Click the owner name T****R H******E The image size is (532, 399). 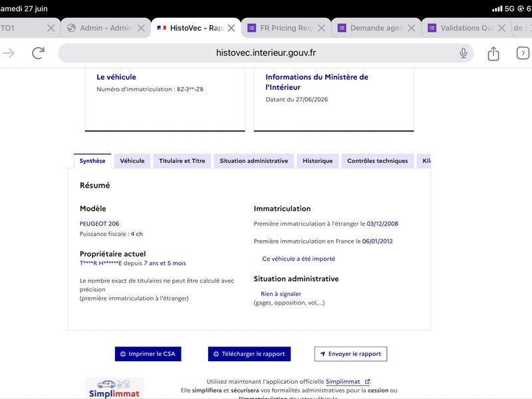coord(101,263)
